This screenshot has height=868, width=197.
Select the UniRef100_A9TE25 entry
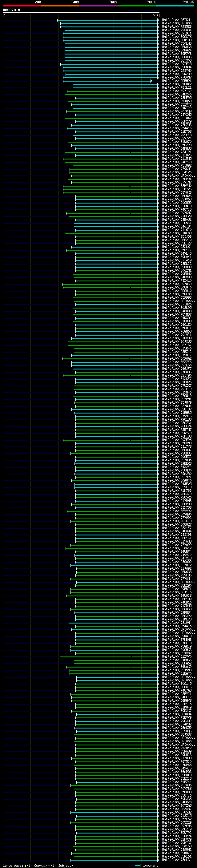[176, 64]
